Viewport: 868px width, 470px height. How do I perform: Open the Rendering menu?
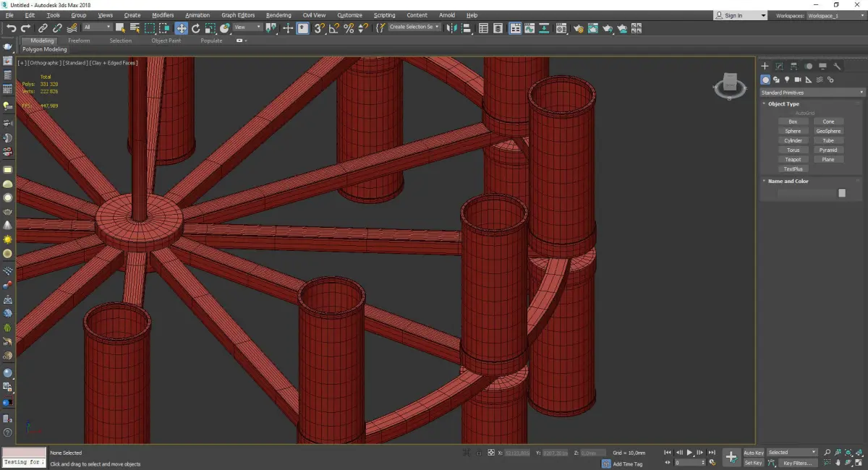(278, 15)
